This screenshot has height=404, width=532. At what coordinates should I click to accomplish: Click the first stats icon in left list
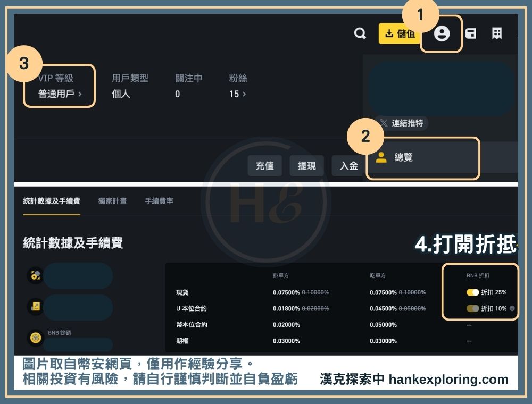coord(36,275)
